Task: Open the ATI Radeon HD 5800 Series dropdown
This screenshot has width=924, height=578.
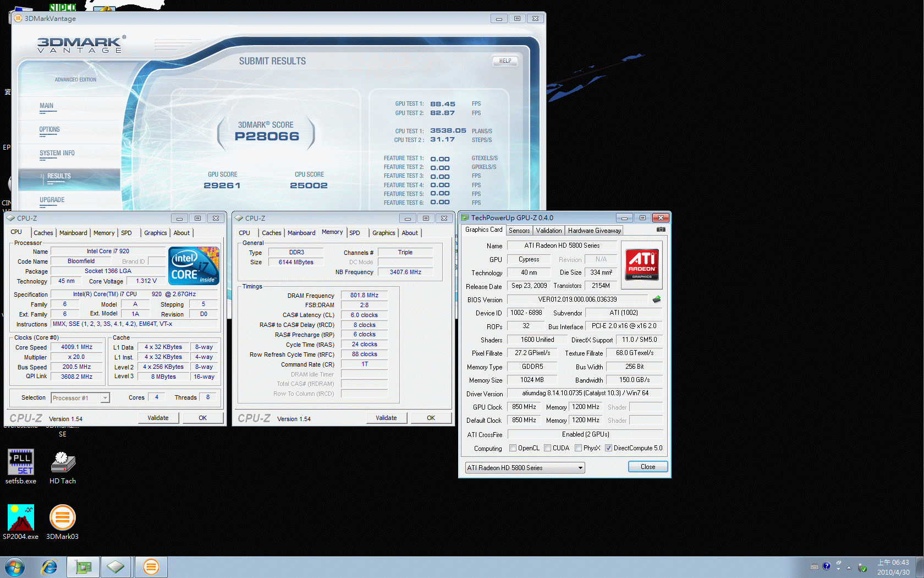Action: pyautogui.click(x=525, y=468)
